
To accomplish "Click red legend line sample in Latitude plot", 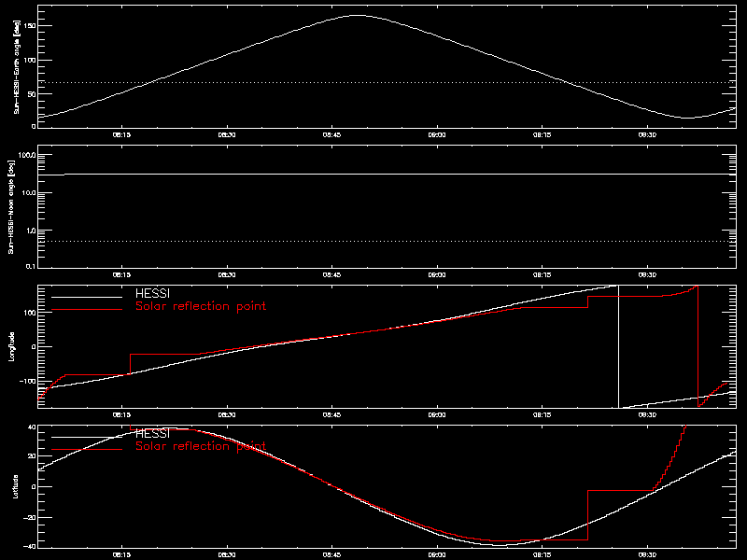I will click(87, 450).
